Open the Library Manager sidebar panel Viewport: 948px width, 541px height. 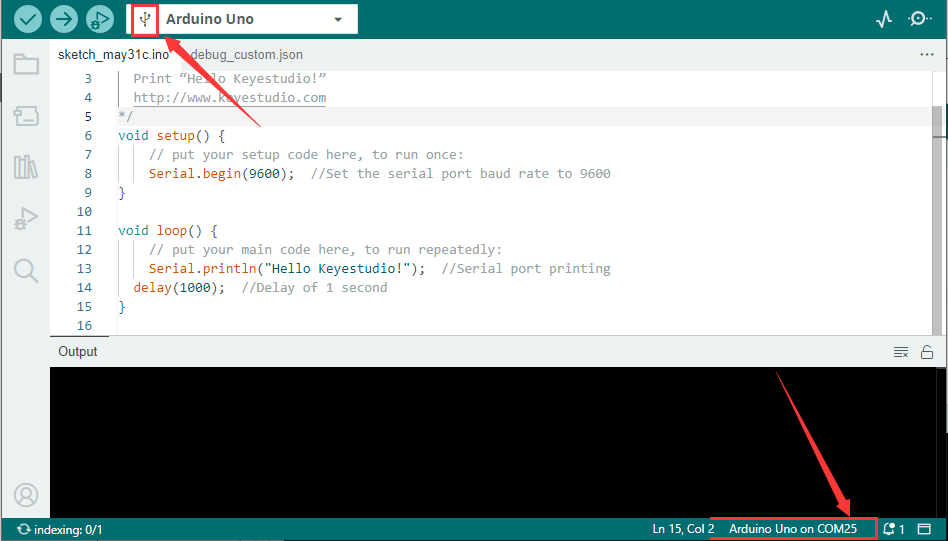click(x=26, y=167)
